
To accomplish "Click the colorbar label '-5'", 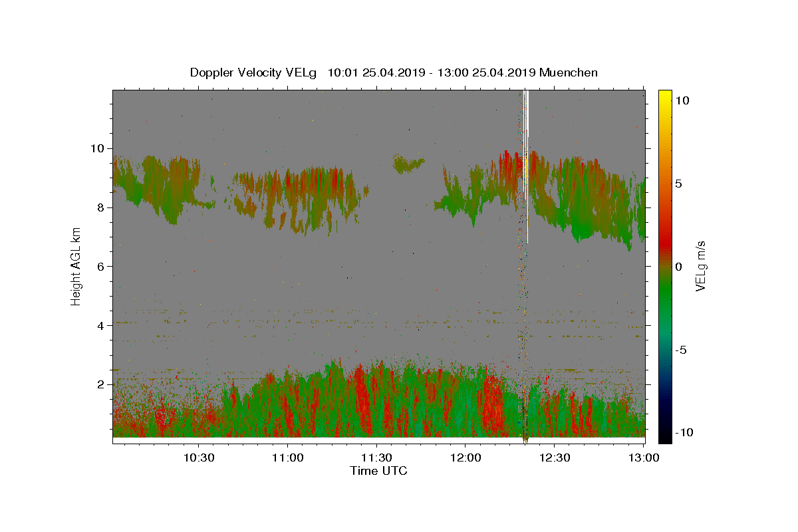I will pyautogui.click(x=681, y=350).
